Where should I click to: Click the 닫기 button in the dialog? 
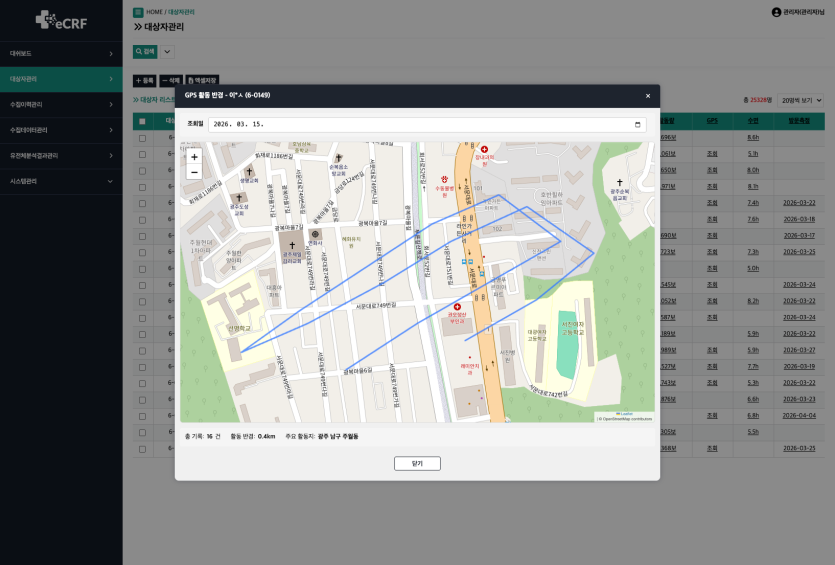[417, 463]
